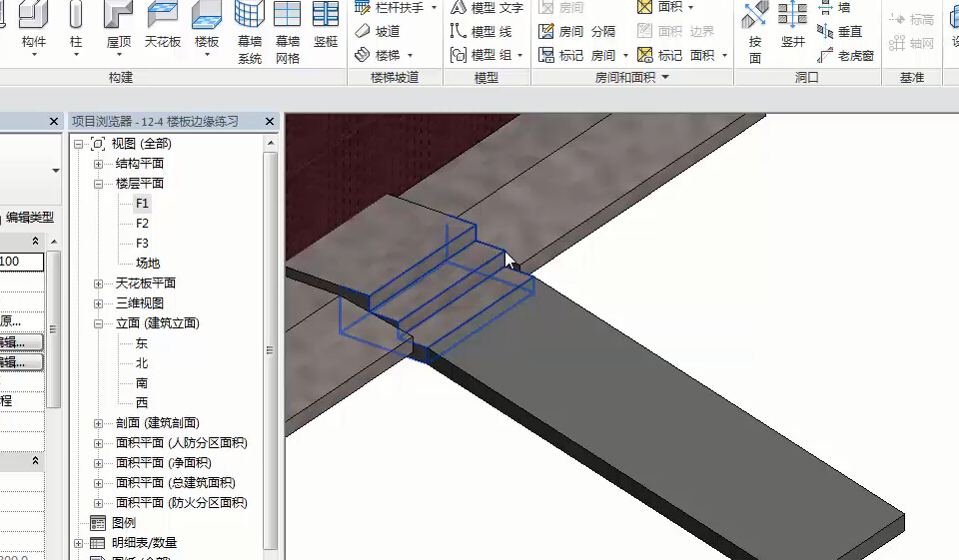Open the 南 elevation view
The image size is (959, 560).
tap(142, 383)
